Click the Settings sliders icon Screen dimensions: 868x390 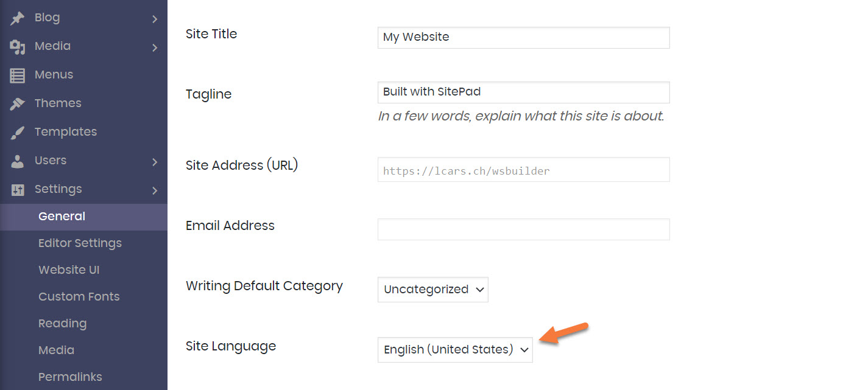18,190
